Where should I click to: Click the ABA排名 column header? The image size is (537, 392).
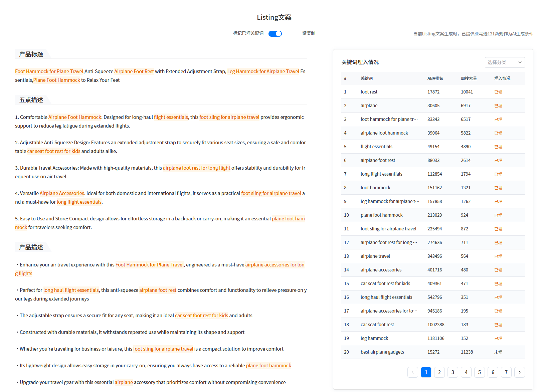pyautogui.click(x=435, y=78)
